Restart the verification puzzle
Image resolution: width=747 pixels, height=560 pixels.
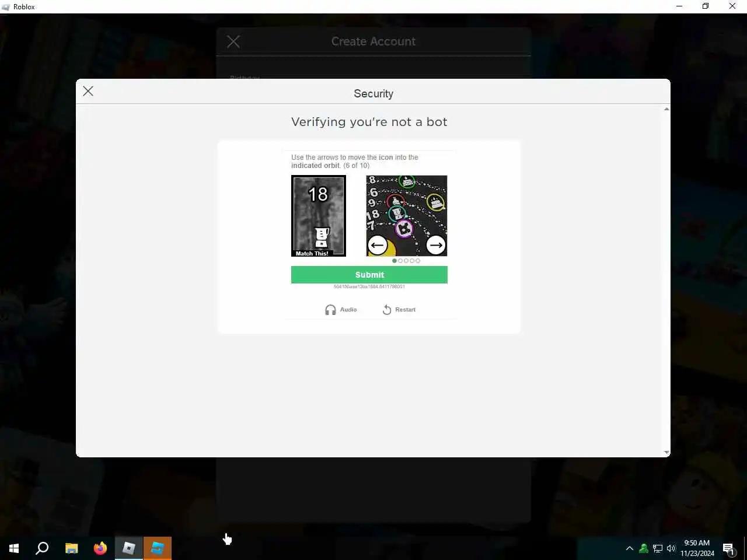399,310
